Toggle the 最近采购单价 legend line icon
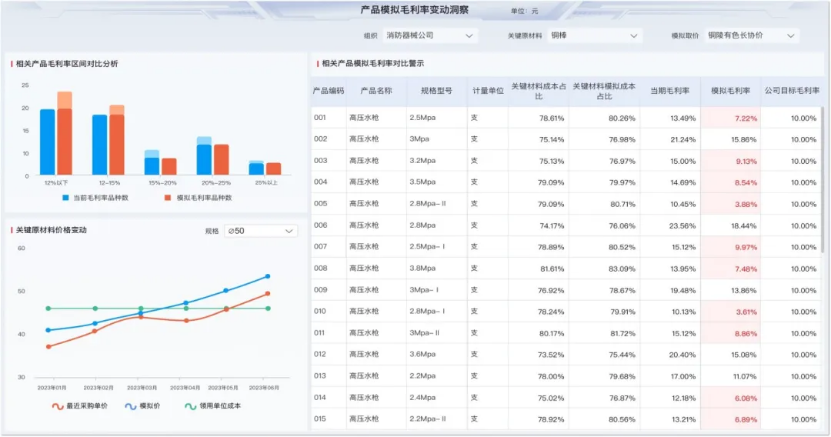This screenshot has height=437, width=831. [58, 406]
